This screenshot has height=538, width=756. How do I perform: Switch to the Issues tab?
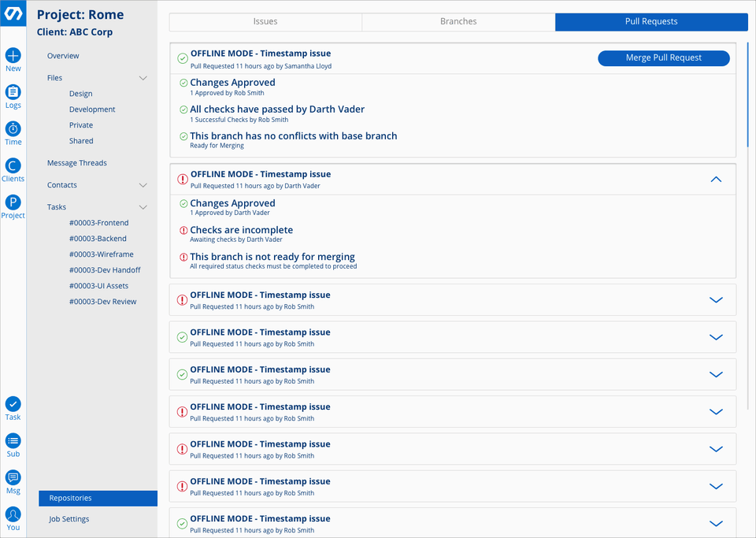(265, 22)
